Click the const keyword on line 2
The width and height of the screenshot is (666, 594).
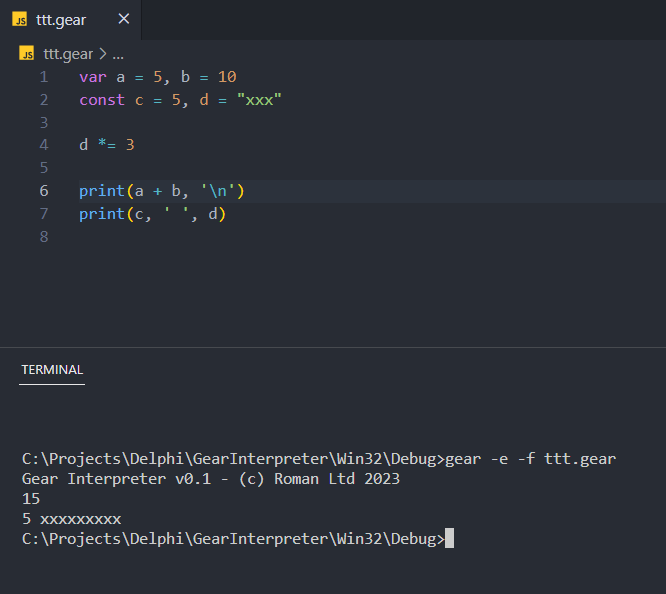[x=102, y=100]
